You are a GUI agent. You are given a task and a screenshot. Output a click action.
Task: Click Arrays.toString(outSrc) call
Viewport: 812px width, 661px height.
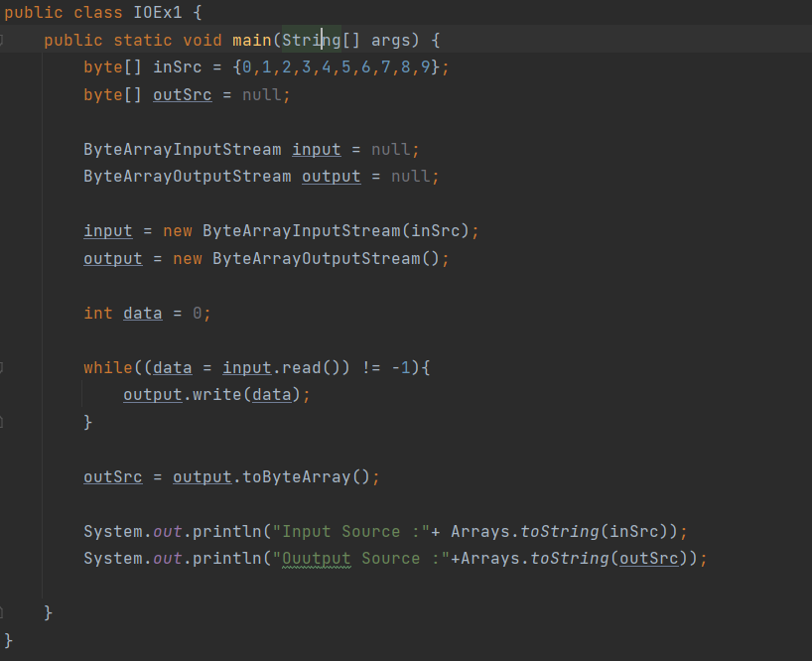574,559
